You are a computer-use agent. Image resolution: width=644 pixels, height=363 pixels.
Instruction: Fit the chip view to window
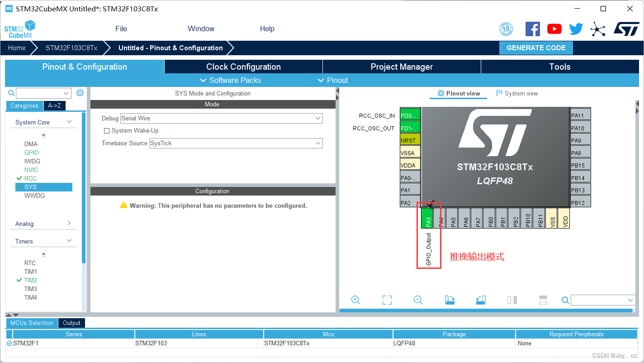pyautogui.click(x=387, y=300)
